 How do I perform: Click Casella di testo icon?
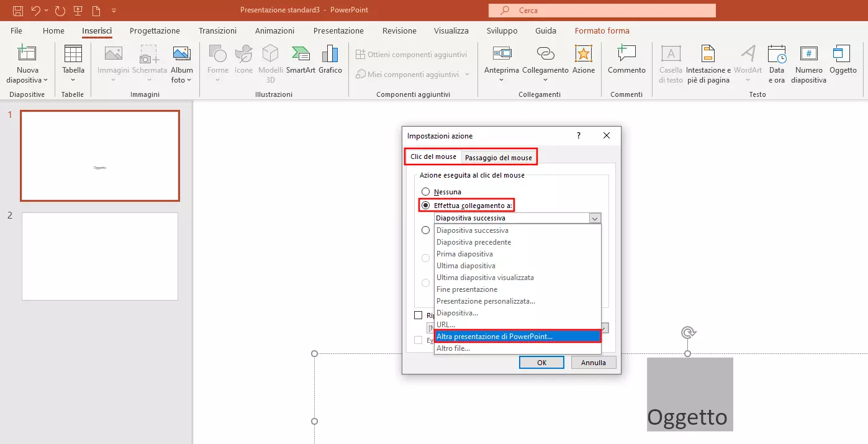click(671, 54)
